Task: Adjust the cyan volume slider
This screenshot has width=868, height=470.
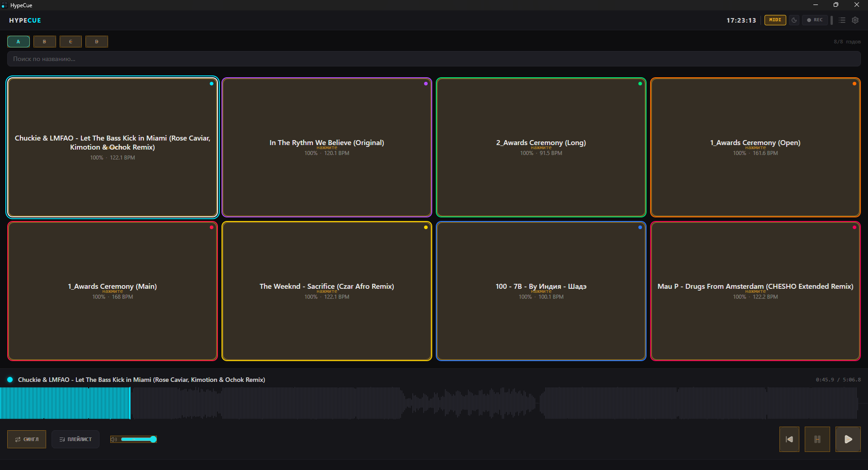Action: (138, 439)
